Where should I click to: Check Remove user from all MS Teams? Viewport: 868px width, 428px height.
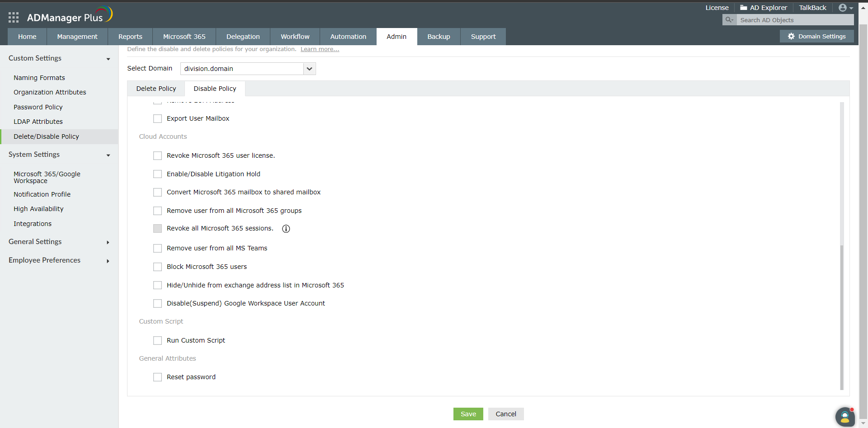(157, 248)
